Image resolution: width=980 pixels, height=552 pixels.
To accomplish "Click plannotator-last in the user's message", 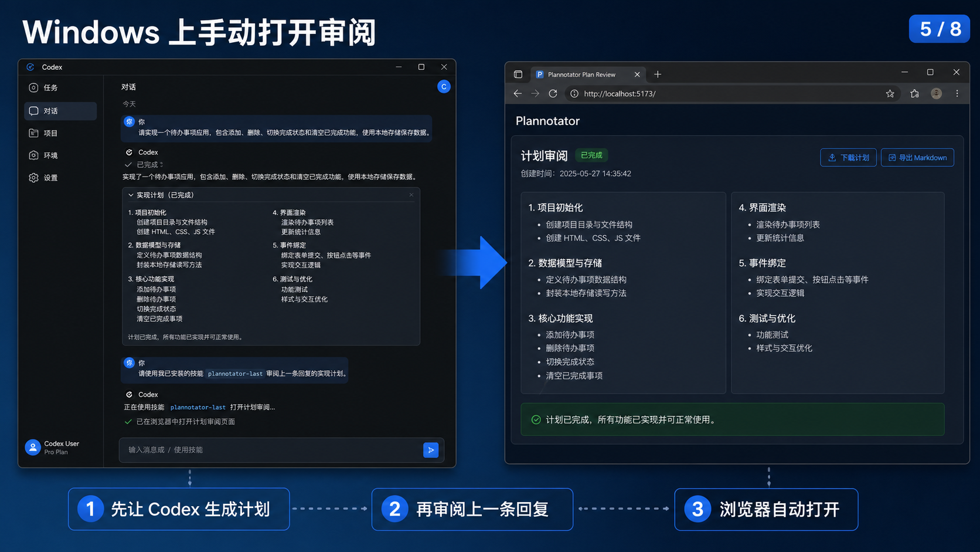I will click(235, 374).
